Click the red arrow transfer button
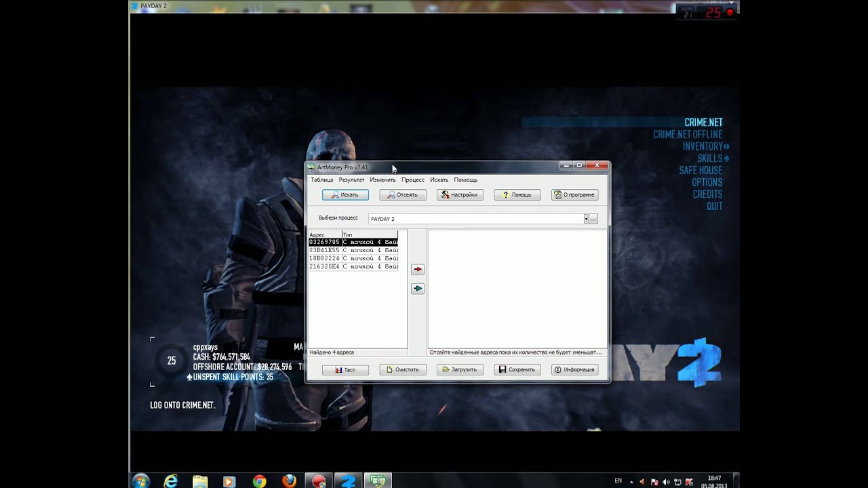 click(x=418, y=269)
